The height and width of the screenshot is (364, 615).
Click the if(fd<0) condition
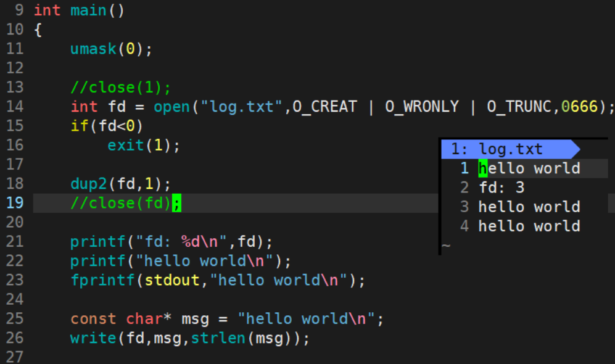point(107,126)
